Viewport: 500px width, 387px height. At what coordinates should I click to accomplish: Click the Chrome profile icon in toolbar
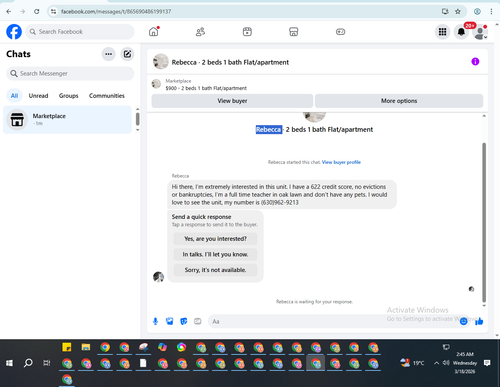tap(477, 11)
